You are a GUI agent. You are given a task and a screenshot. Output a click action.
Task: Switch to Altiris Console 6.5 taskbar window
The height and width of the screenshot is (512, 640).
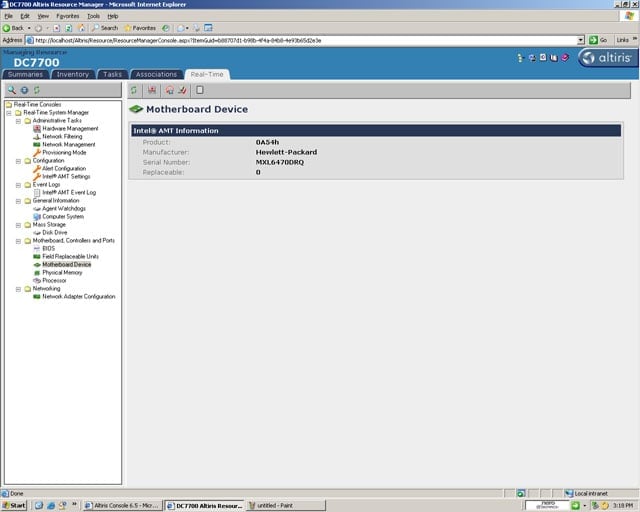coord(122,505)
